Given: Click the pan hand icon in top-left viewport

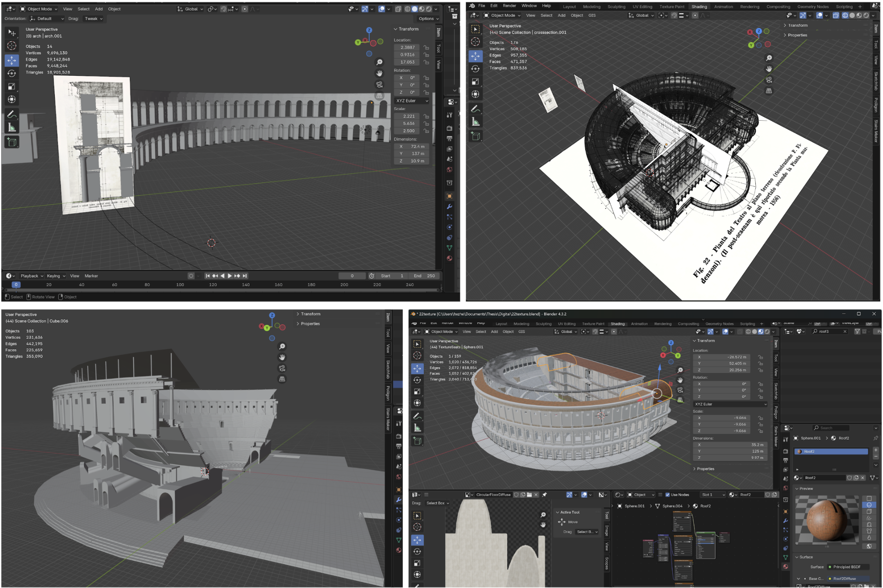Looking at the screenshot, I should (379, 73).
